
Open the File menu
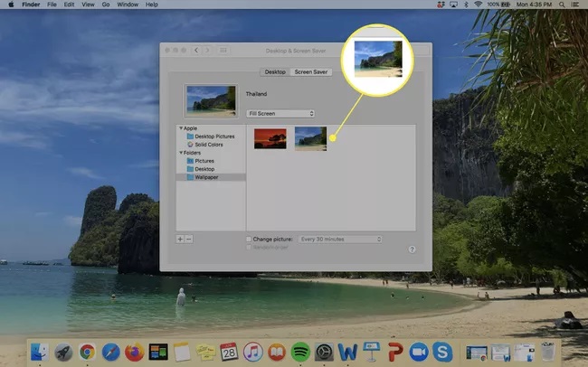click(52, 5)
